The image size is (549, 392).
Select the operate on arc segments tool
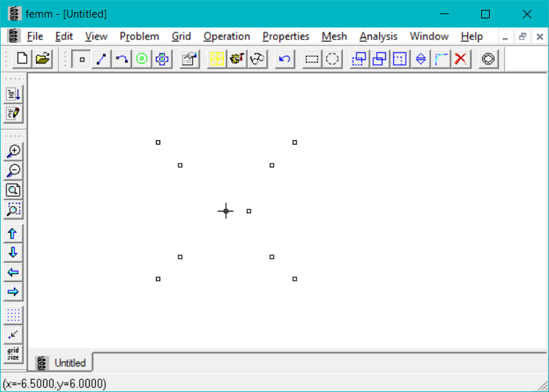click(x=121, y=59)
